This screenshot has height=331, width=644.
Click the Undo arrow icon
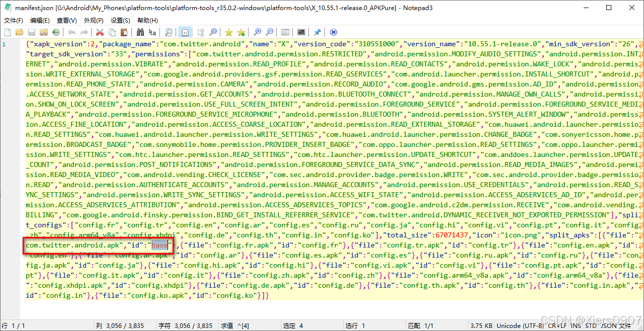click(x=72, y=32)
